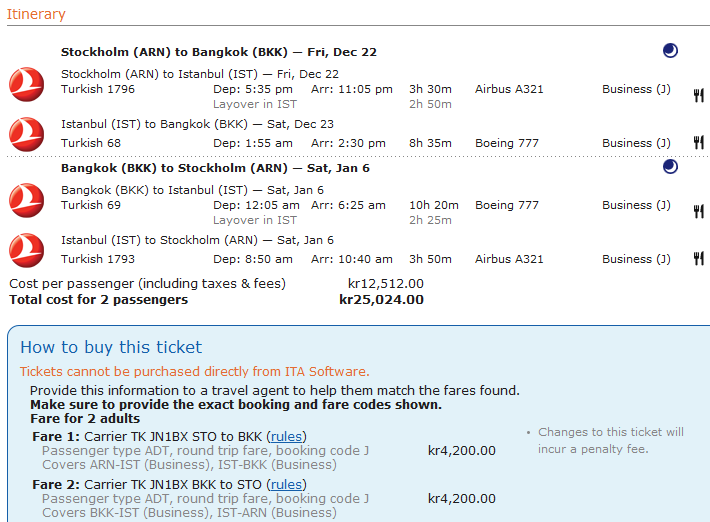Click overnight moon icon on Bangkok to Stockholm header

tap(670, 167)
